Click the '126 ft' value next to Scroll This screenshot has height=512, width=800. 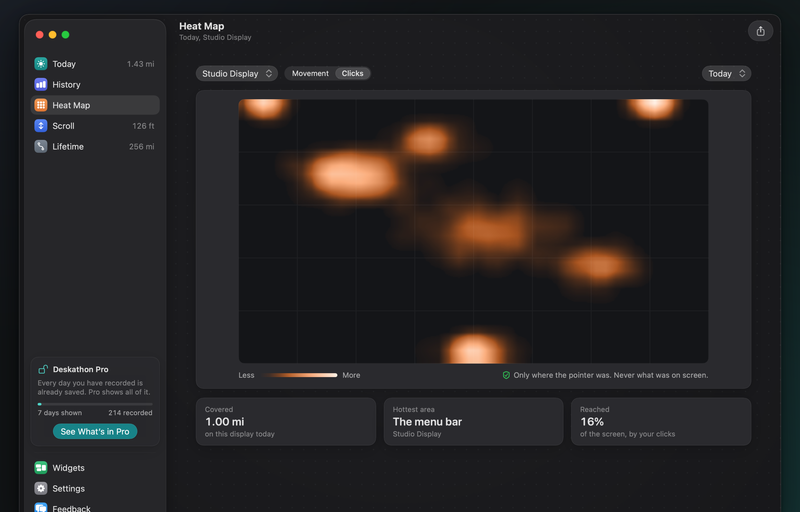click(x=143, y=126)
